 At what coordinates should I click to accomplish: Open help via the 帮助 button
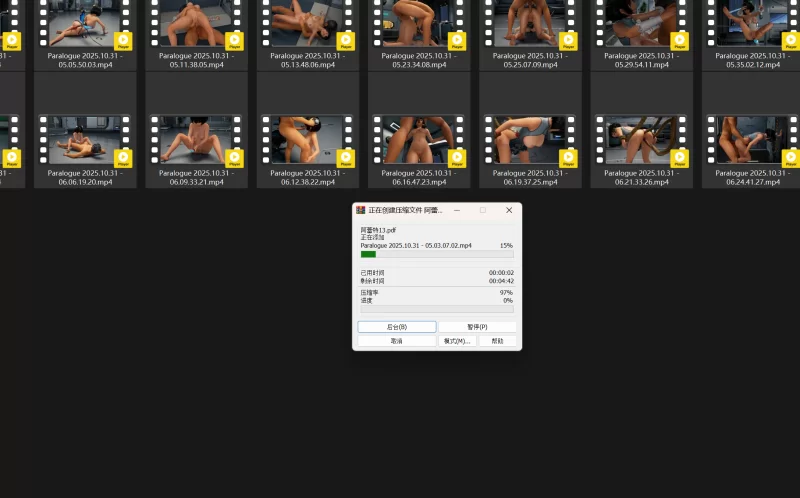[497, 341]
